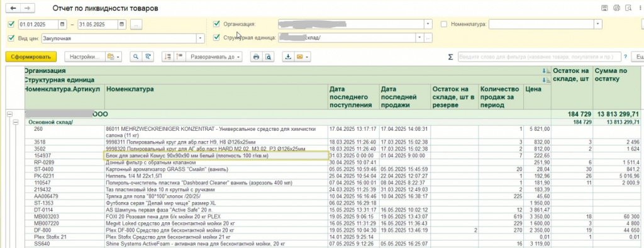
Task: Go back with the left arrow
Action: (13, 8)
